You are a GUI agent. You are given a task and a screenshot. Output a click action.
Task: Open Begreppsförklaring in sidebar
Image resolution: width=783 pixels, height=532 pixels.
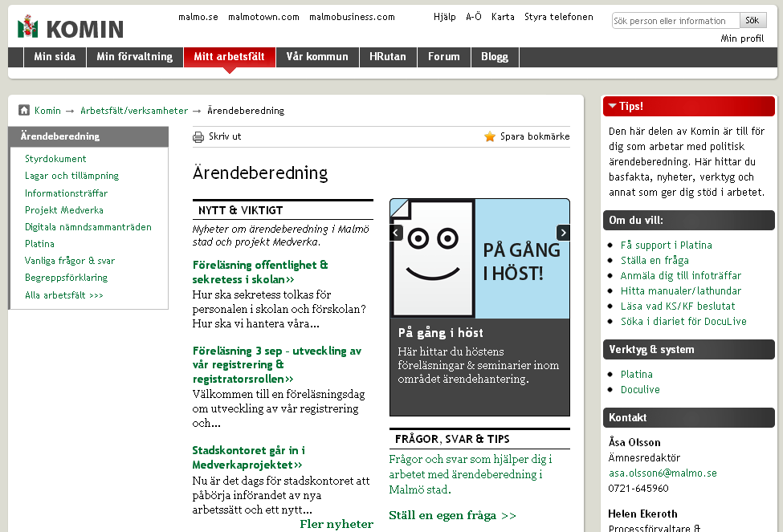click(67, 278)
